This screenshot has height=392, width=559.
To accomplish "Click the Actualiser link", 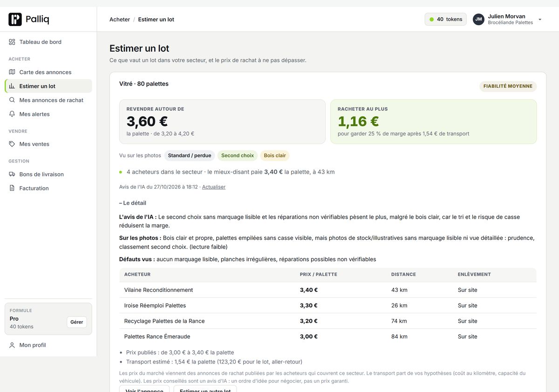I will pos(214,187).
